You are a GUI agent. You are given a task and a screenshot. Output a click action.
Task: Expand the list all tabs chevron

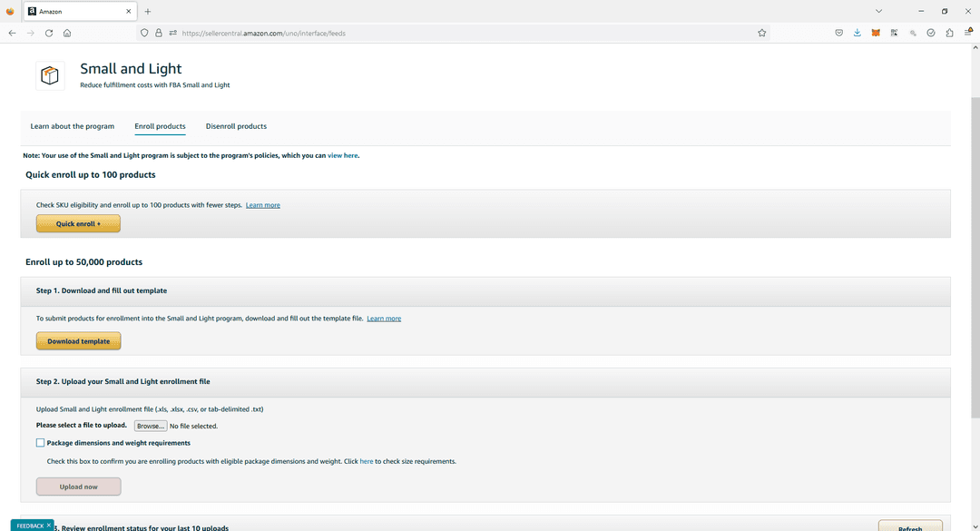[x=878, y=11]
